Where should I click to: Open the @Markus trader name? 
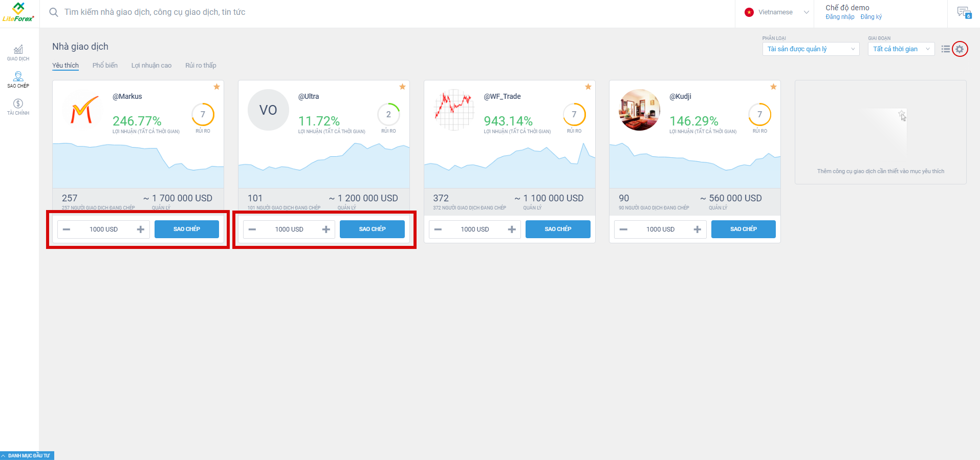[127, 96]
